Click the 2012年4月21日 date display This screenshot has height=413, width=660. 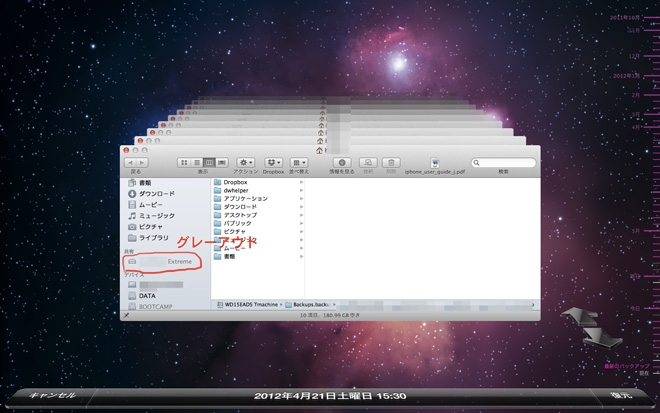[x=330, y=396]
